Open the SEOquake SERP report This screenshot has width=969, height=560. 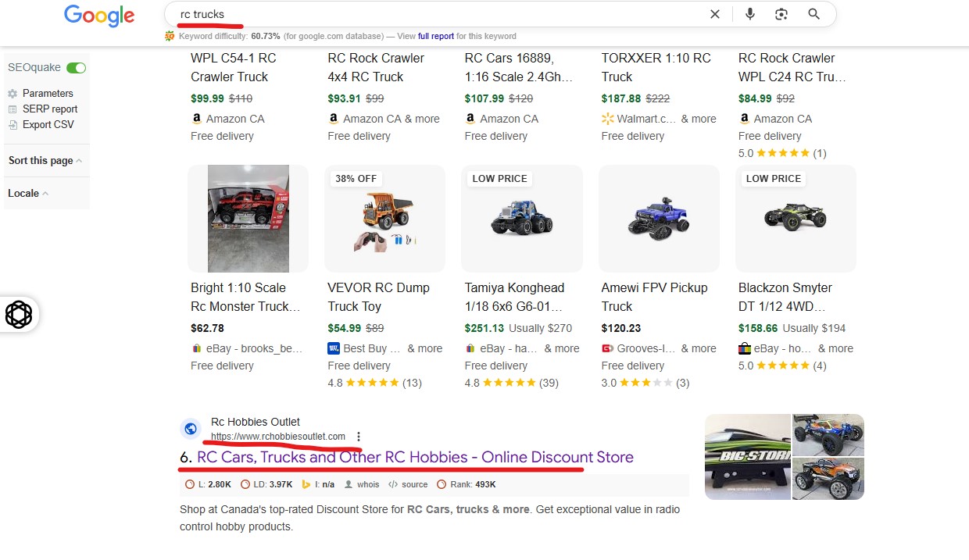pos(50,109)
